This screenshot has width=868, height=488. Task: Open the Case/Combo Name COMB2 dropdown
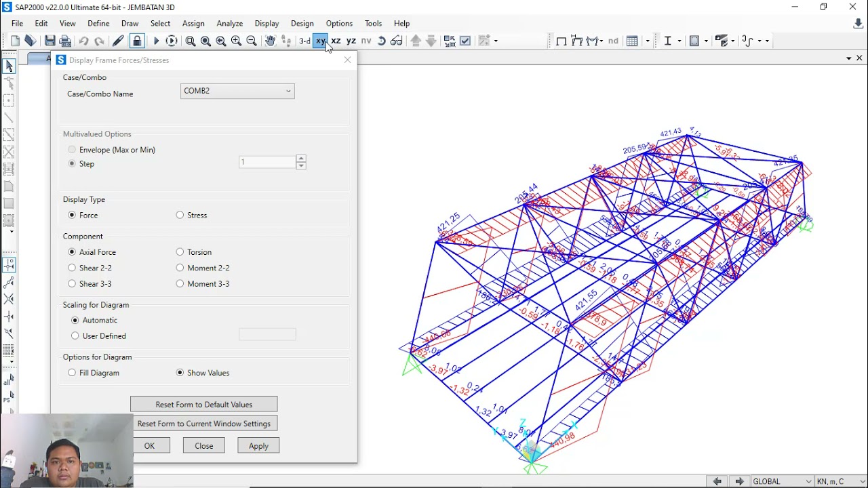tap(237, 91)
